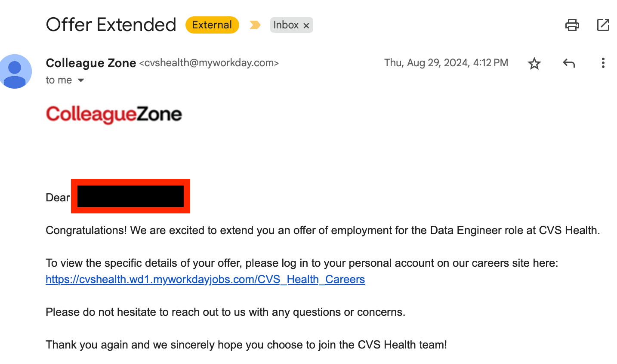Click the ColleagueZone logo image
The image size is (617, 364).
pyautogui.click(x=114, y=114)
